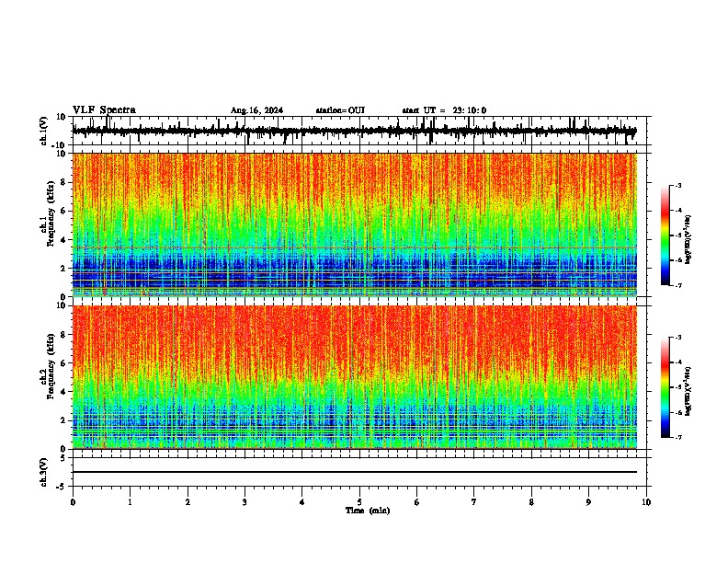
Task: Click the 'VLF Spectra' title text
Action: (104, 110)
